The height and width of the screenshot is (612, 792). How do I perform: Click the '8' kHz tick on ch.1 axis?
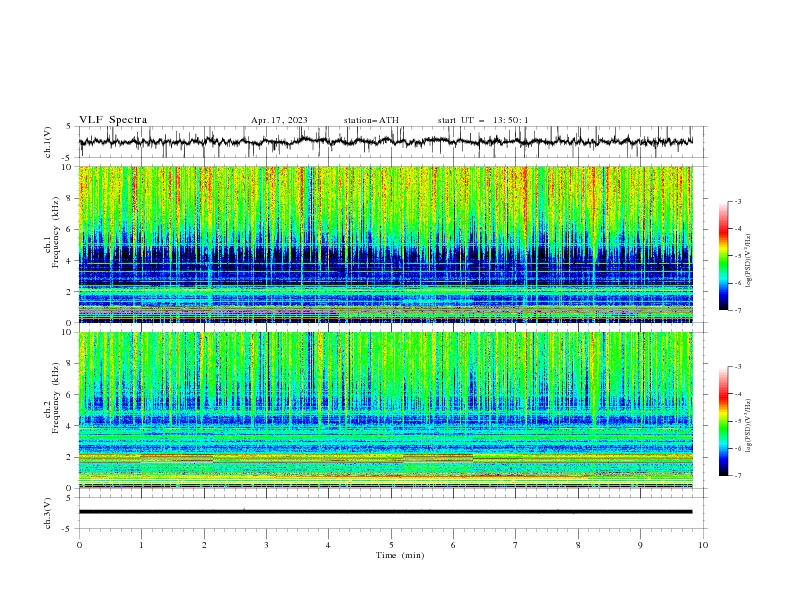click(x=70, y=198)
